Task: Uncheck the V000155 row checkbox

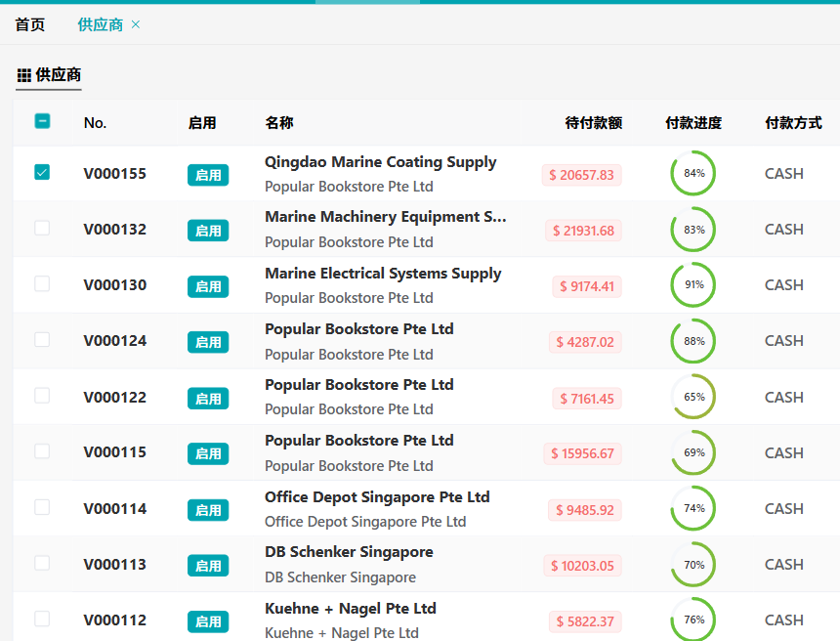Action: pyautogui.click(x=42, y=173)
